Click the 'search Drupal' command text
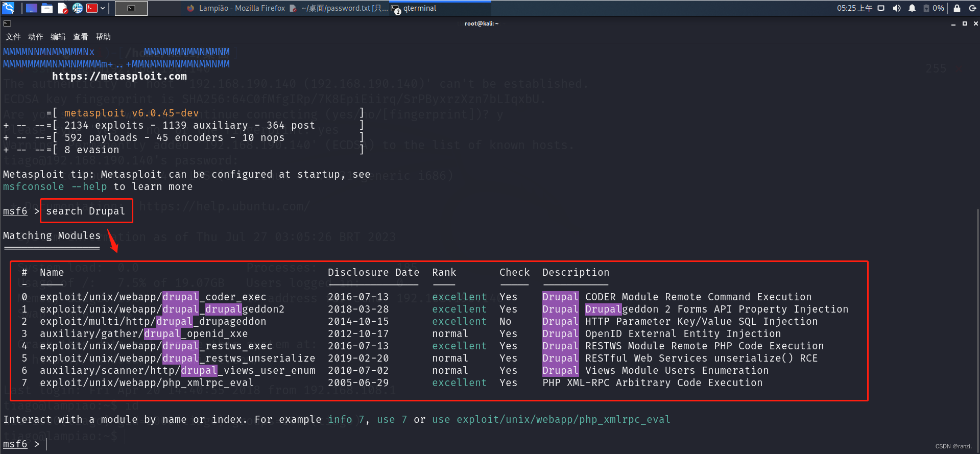Viewport: 980px width, 454px height. point(86,211)
